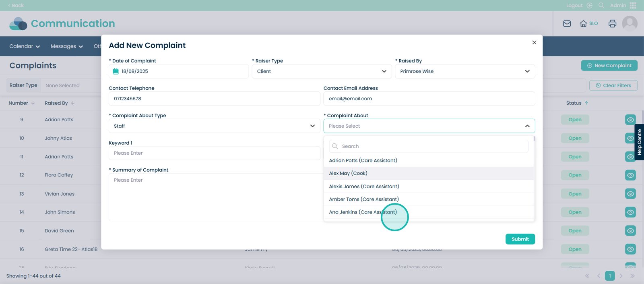Expand the Raiser Type dropdown showing Client
This screenshot has width=644, height=284.
[x=321, y=71]
